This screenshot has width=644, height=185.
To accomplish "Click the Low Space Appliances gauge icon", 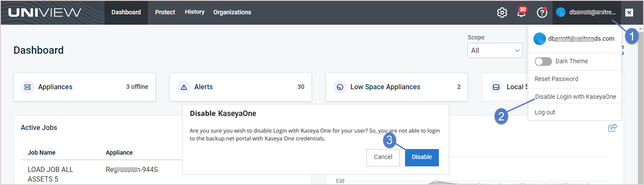I will point(340,87).
